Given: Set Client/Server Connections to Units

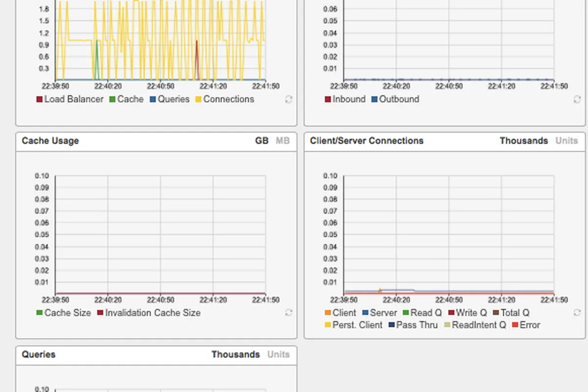Looking at the screenshot, I should (x=566, y=141).
